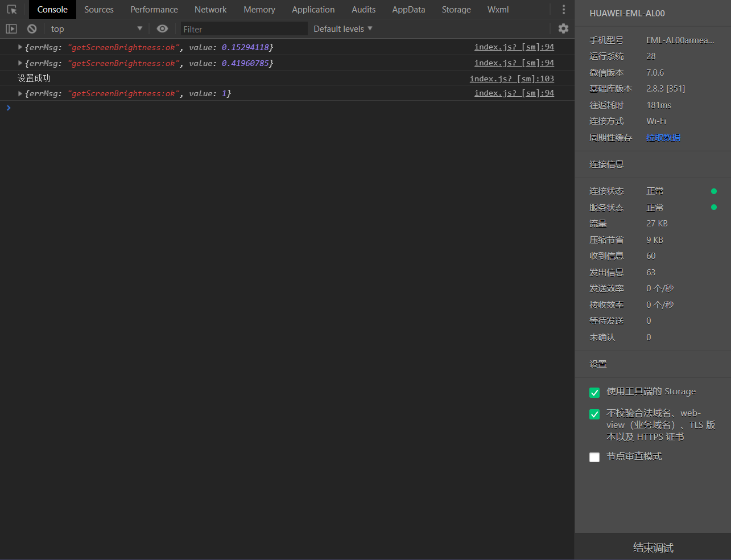Click the 发出信息 value 63

[651, 272]
